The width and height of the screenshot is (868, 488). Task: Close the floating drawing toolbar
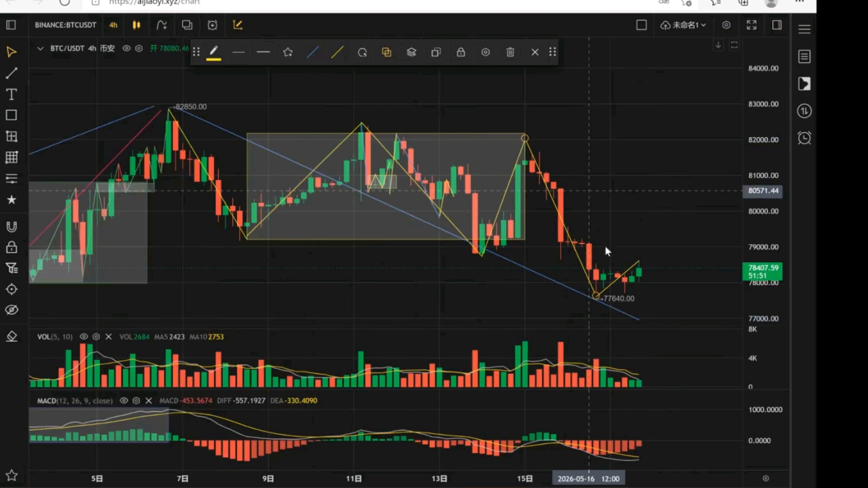pyautogui.click(x=535, y=52)
